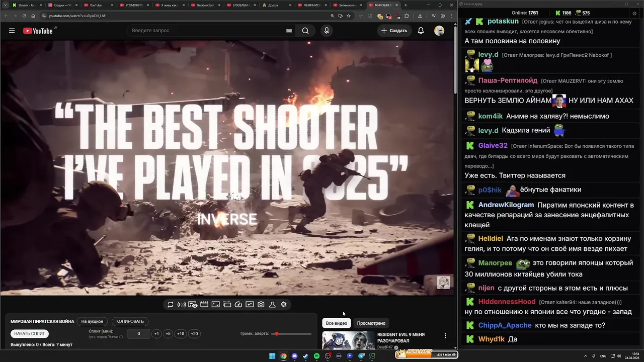Click the username Helldiel in chat
This screenshot has height=362, width=644.
(x=491, y=238)
